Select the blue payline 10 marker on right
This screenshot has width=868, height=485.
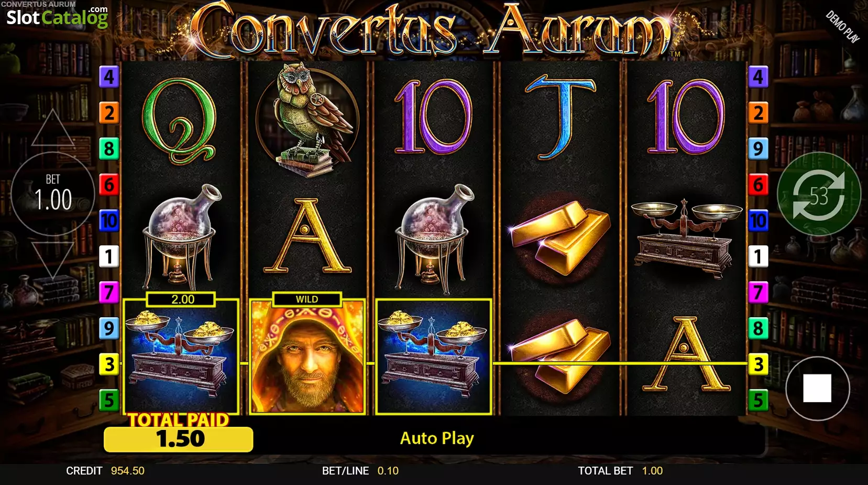tap(758, 221)
